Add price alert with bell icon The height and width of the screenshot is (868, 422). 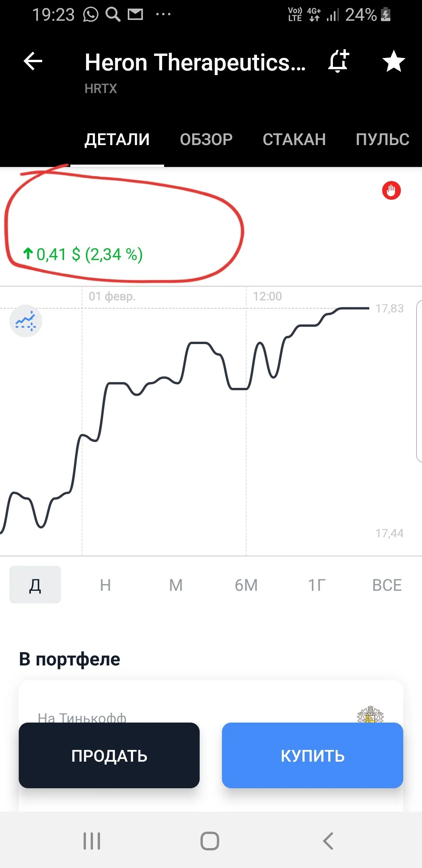tap(338, 61)
